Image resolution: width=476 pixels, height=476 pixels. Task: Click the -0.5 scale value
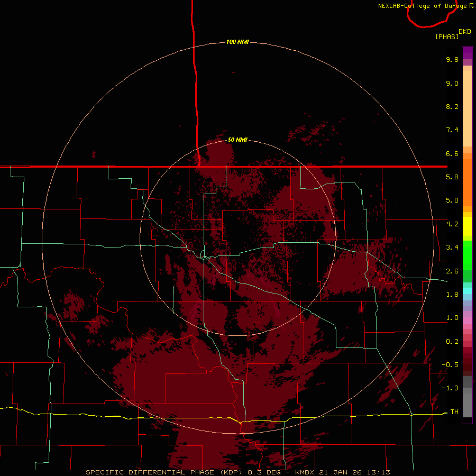[450, 365]
